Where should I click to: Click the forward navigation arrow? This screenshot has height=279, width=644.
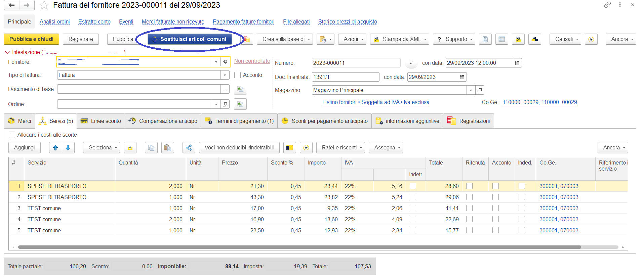[27, 5]
